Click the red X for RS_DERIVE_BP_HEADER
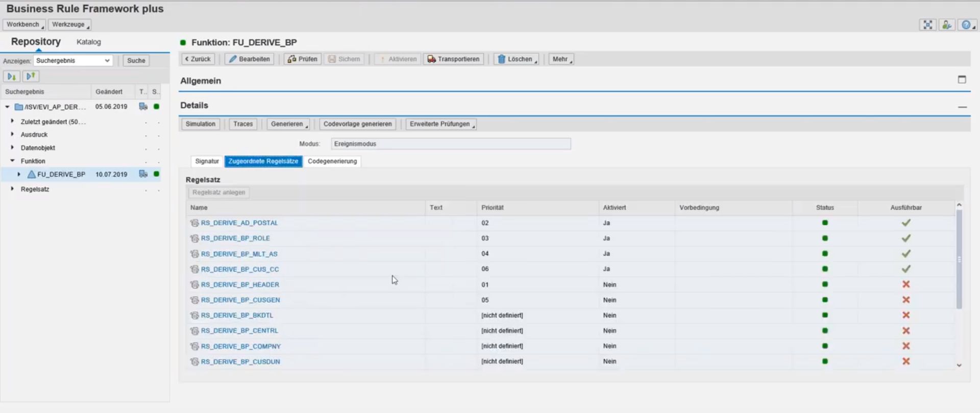 pyautogui.click(x=906, y=284)
